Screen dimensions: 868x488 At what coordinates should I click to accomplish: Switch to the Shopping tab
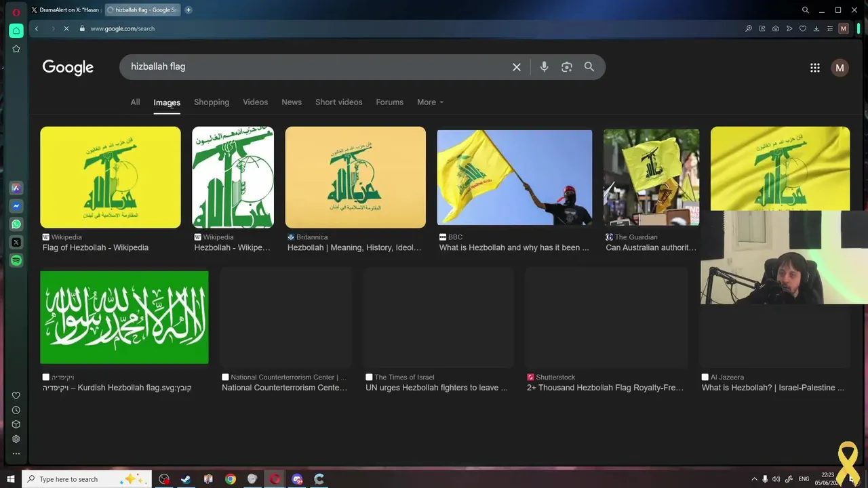tap(212, 102)
